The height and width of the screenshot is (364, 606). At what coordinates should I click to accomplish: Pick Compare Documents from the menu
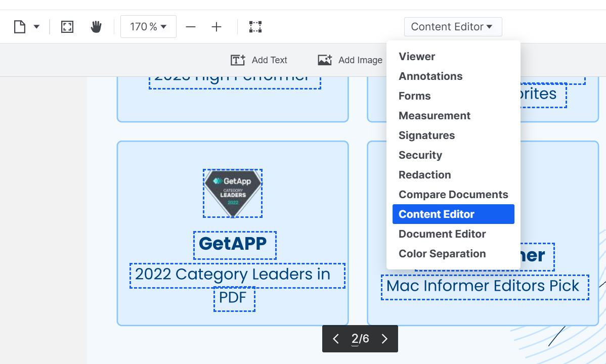coord(453,194)
